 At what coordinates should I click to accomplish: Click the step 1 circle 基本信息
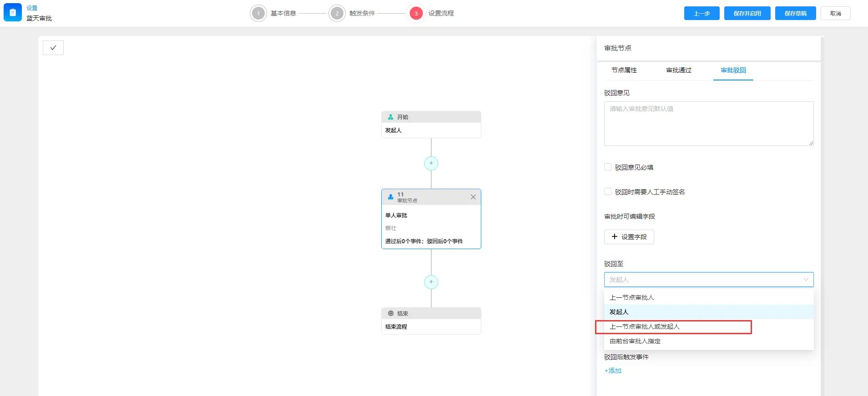(258, 14)
